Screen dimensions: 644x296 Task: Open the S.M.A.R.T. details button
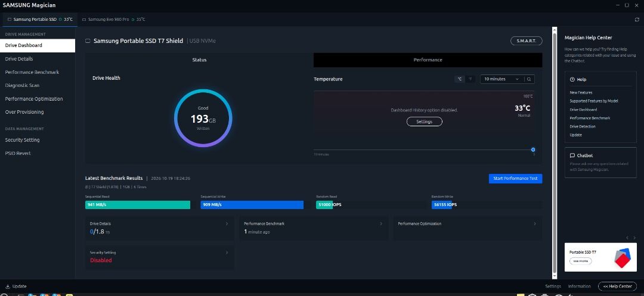pos(526,41)
